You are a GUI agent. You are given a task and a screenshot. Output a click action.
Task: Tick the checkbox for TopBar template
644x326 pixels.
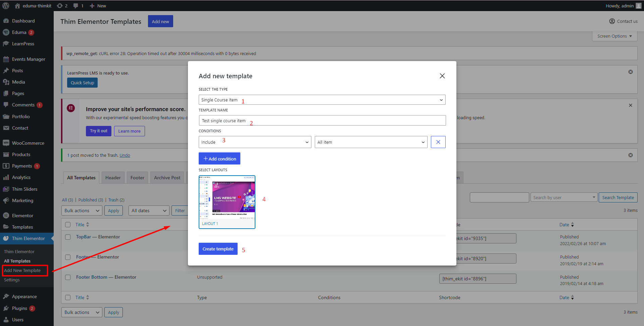pos(68,237)
